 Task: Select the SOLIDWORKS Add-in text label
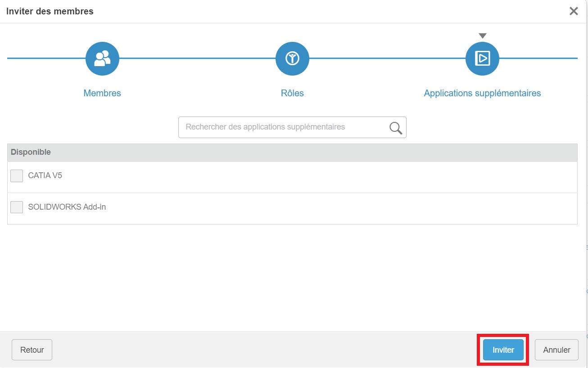pos(67,207)
